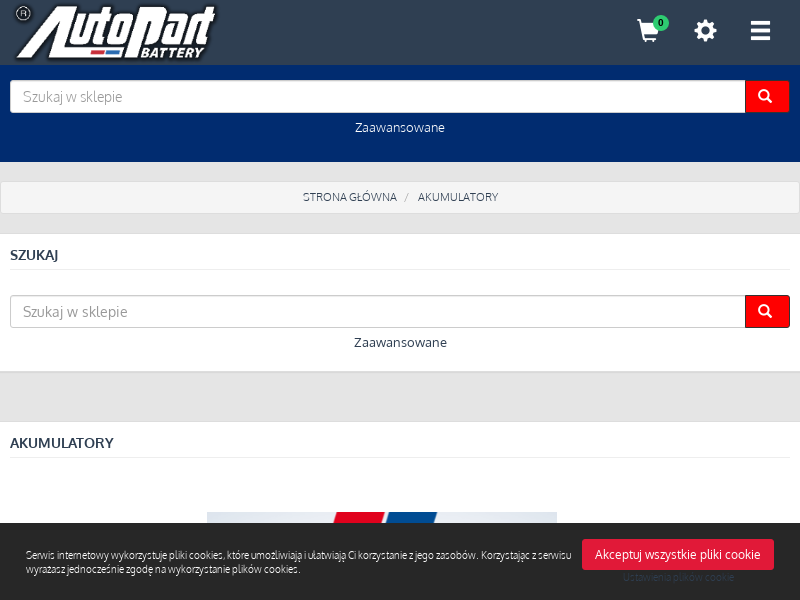Screen dimensions: 800x600
Task: Open the hamburger navigation menu
Action: tap(760, 31)
